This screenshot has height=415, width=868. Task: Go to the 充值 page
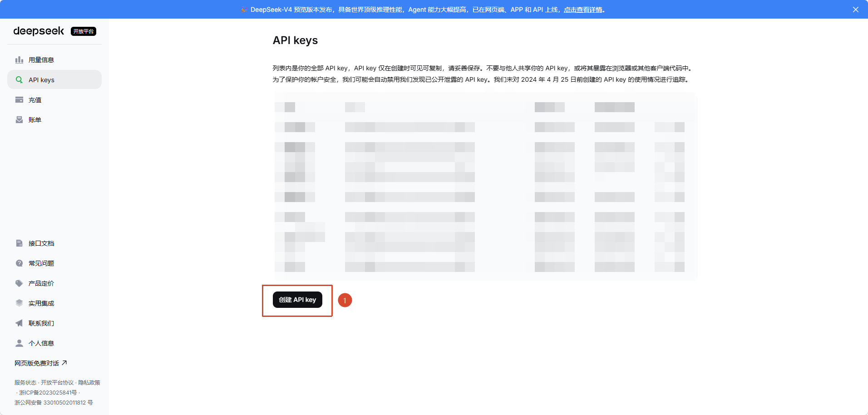coord(54,100)
